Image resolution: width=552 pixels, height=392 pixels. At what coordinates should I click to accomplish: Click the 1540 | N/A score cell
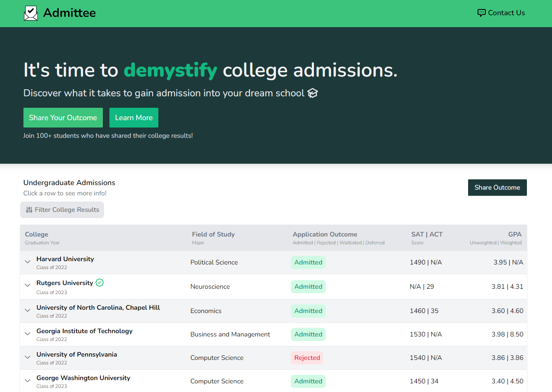click(426, 358)
